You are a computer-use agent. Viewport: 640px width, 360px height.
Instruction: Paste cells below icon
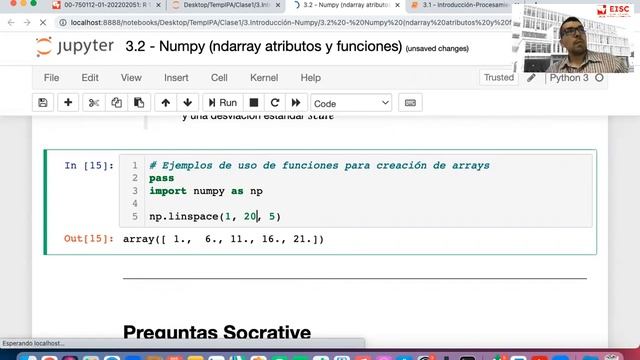(x=139, y=102)
